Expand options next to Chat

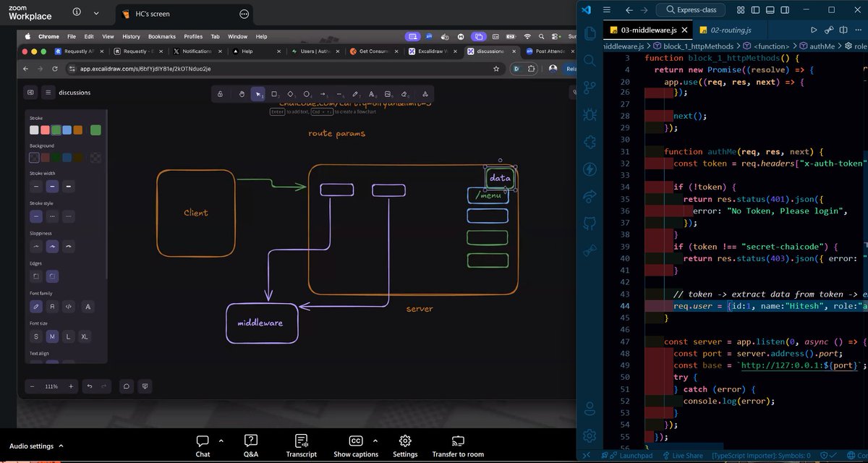click(221, 441)
